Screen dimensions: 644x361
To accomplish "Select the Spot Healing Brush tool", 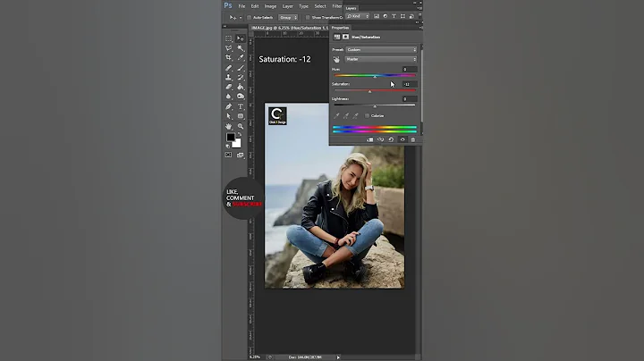I will tap(228, 68).
